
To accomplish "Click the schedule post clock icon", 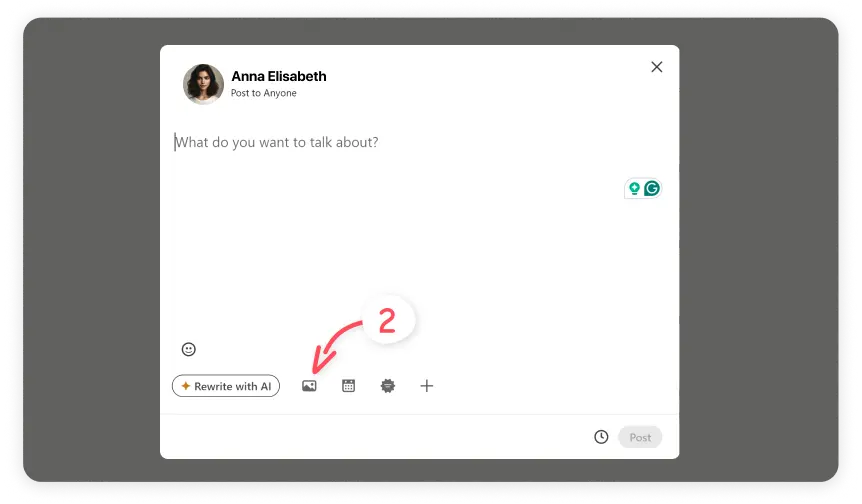I will point(601,437).
